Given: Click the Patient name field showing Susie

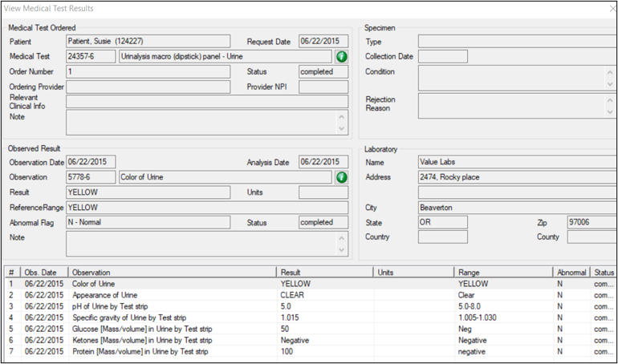Looking at the screenshot, I should (x=148, y=42).
